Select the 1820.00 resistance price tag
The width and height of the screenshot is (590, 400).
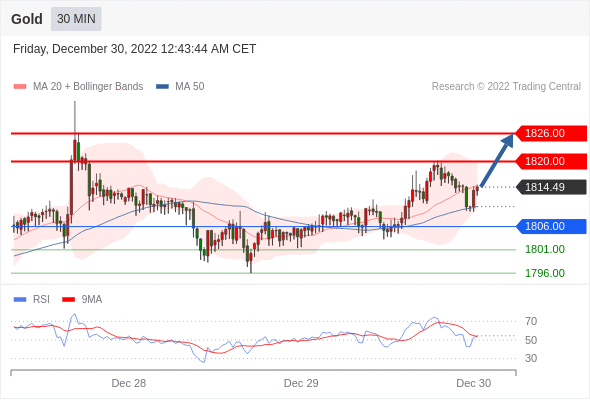click(x=551, y=161)
